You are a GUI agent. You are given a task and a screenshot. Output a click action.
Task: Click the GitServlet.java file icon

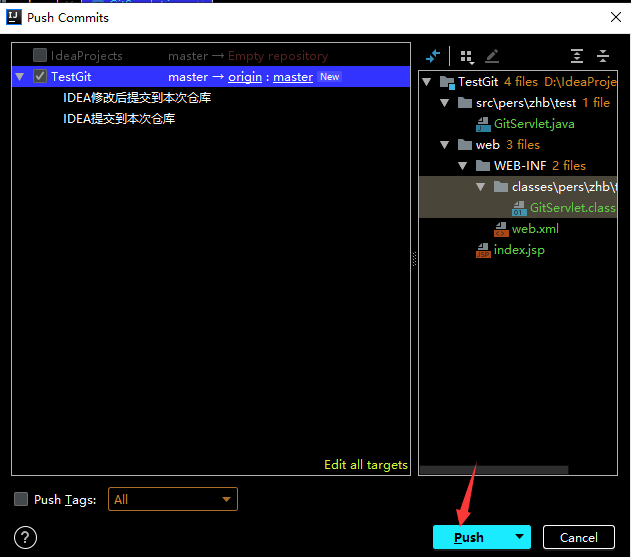pyautogui.click(x=483, y=124)
